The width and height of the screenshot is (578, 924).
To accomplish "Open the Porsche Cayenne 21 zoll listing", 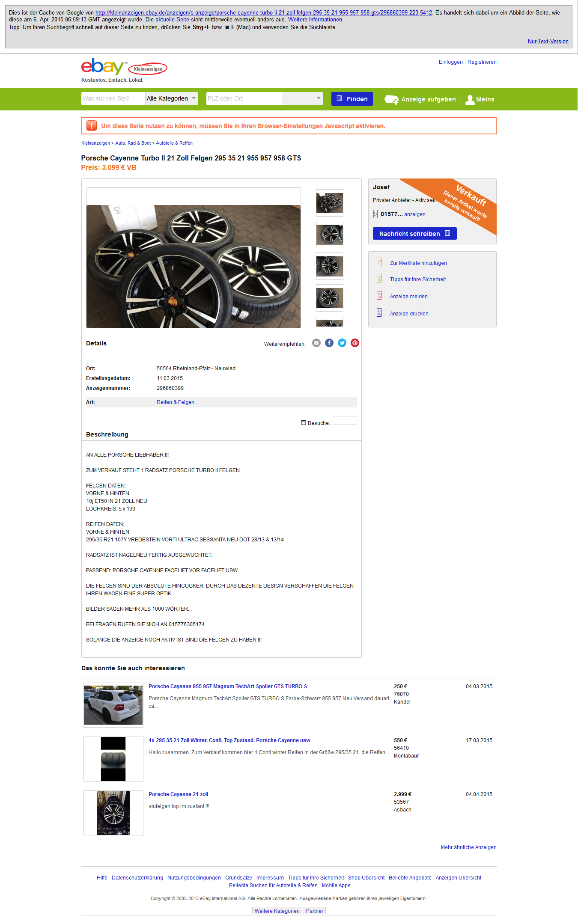I will pos(178,794).
